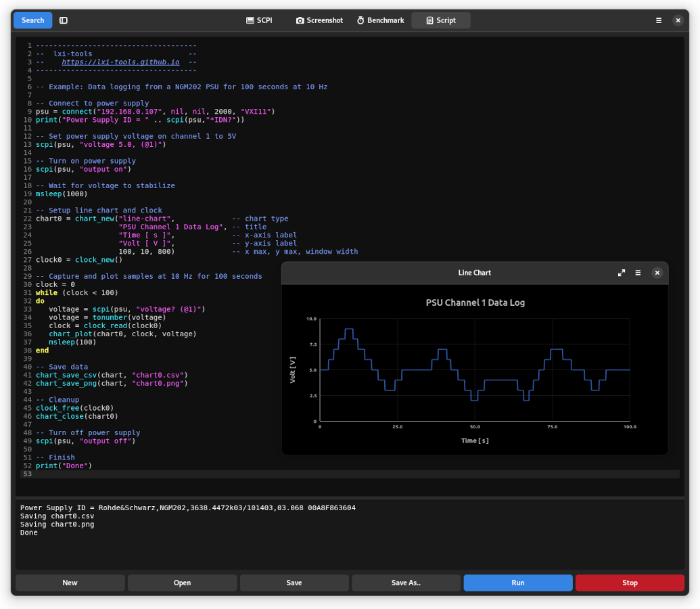The image size is (700, 609).
Task: Open the main hamburger menu
Action: coord(659,20)
